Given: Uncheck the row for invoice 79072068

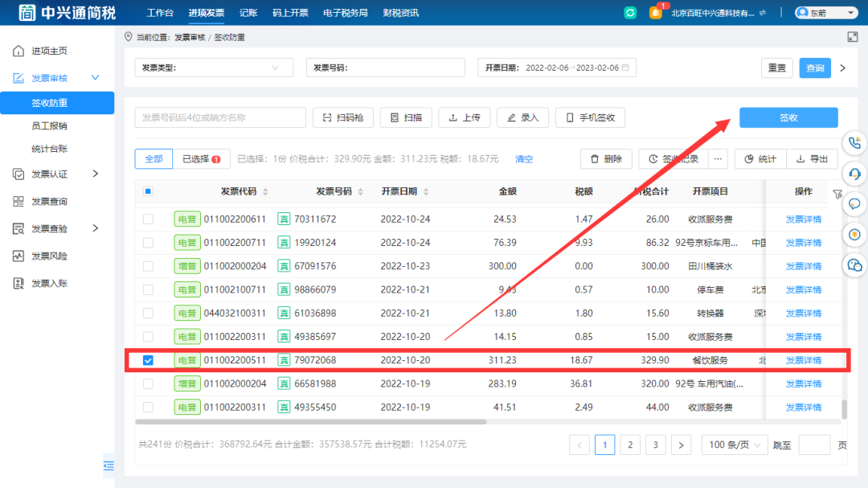Looking at the screenshot, I should pyautogui.click(x=148, y=360).
